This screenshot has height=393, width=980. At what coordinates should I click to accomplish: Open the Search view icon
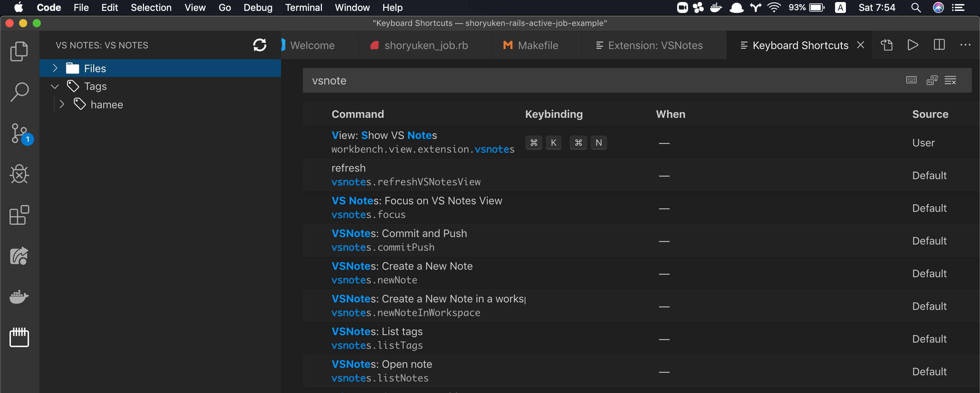click(x=19, y=92)
